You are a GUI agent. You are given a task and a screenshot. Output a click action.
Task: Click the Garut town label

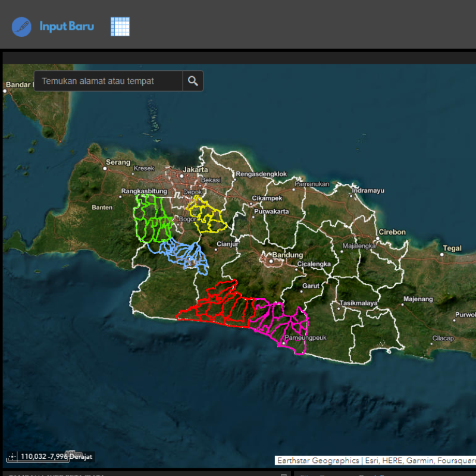[311, 286]
